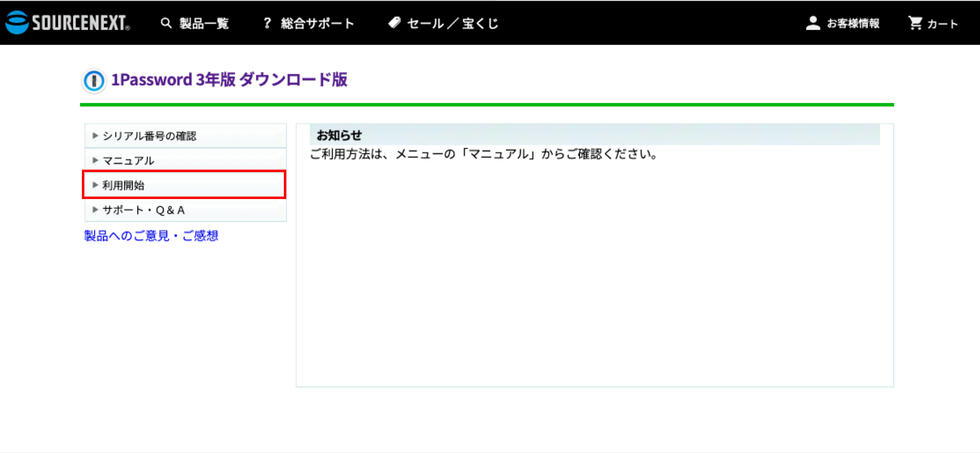Open サポート・Q&A menu item
The image size is (980, 453).
pyautogui.click(x=185, y=210)
